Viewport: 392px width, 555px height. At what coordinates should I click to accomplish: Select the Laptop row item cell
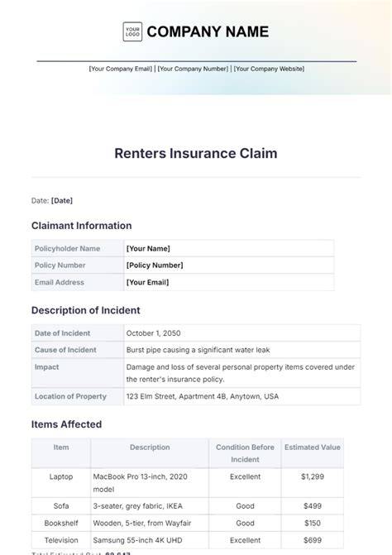[x=61, y=483]
